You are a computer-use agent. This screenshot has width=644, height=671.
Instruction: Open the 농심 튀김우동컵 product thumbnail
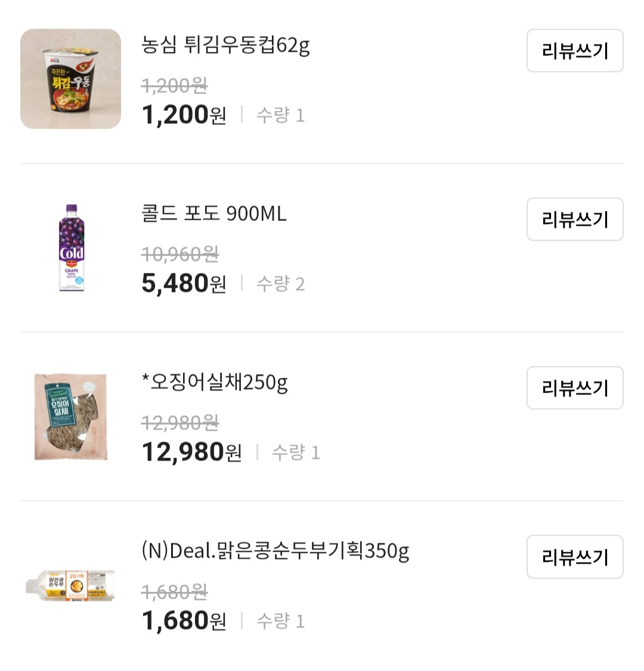click(70, 79)
